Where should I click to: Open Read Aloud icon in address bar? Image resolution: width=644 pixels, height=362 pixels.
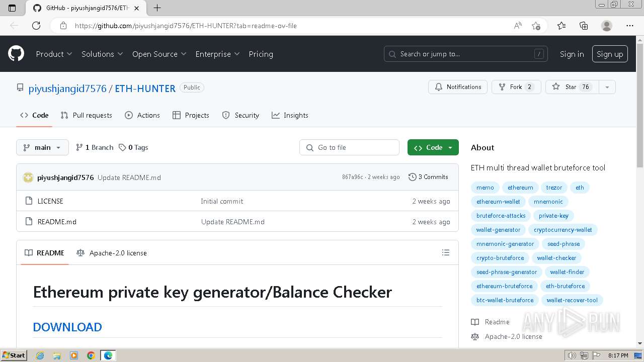coord(518,26)
